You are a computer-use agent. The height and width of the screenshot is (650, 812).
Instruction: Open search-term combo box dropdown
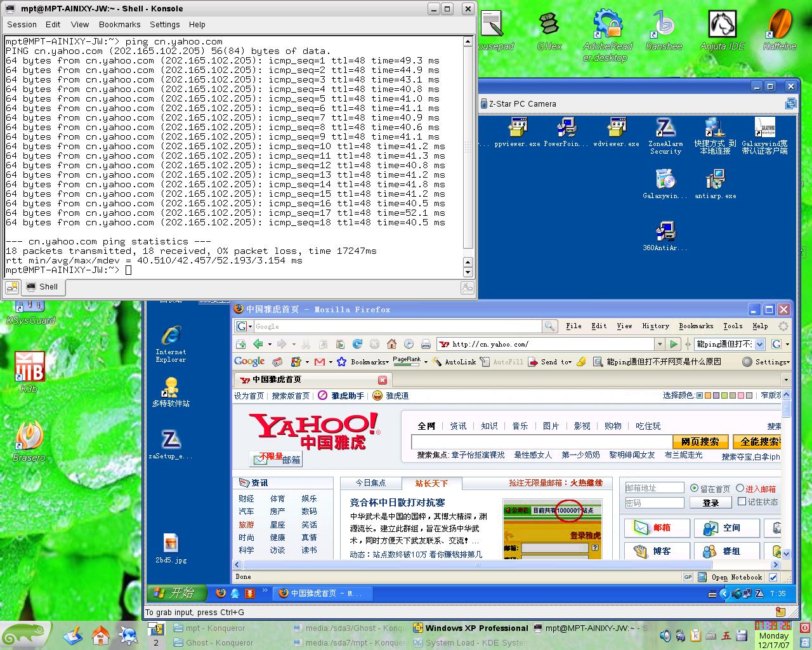point(760,344)
